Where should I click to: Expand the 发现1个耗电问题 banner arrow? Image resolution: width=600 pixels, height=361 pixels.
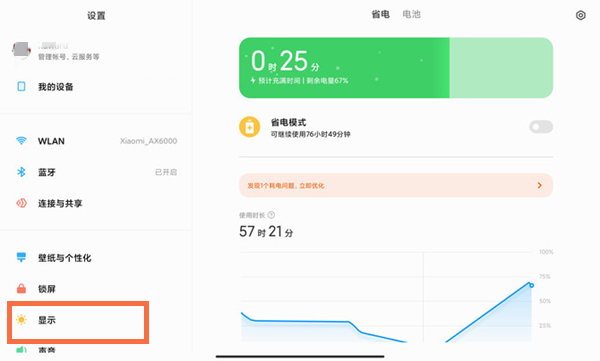point(540,185)
